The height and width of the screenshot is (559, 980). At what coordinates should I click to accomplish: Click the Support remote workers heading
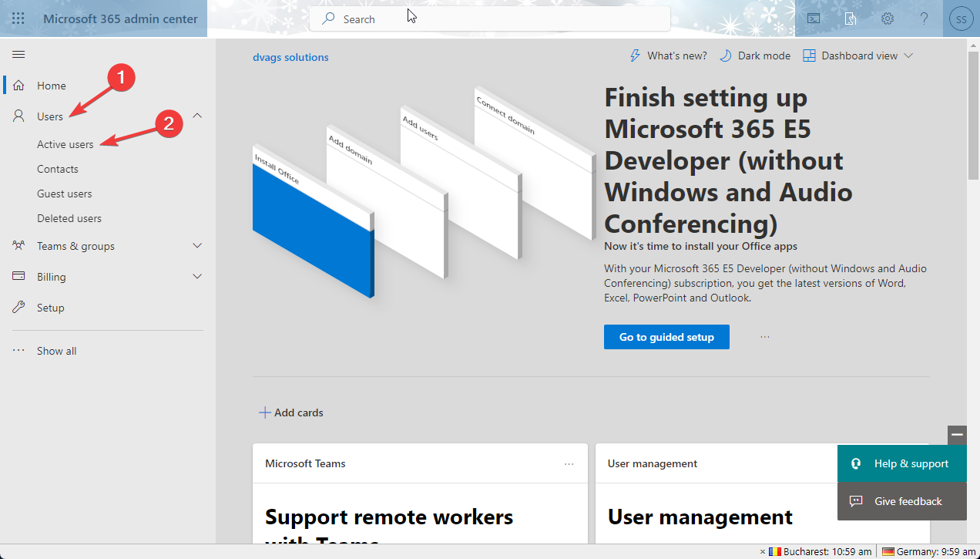coord(389,530)
